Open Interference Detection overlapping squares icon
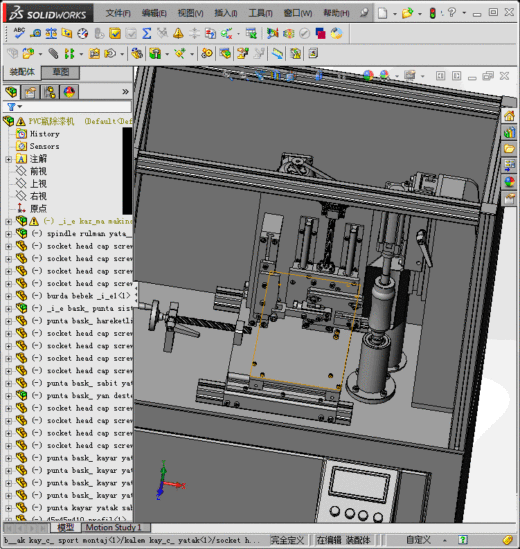520x549 pixels. (320, 33)
